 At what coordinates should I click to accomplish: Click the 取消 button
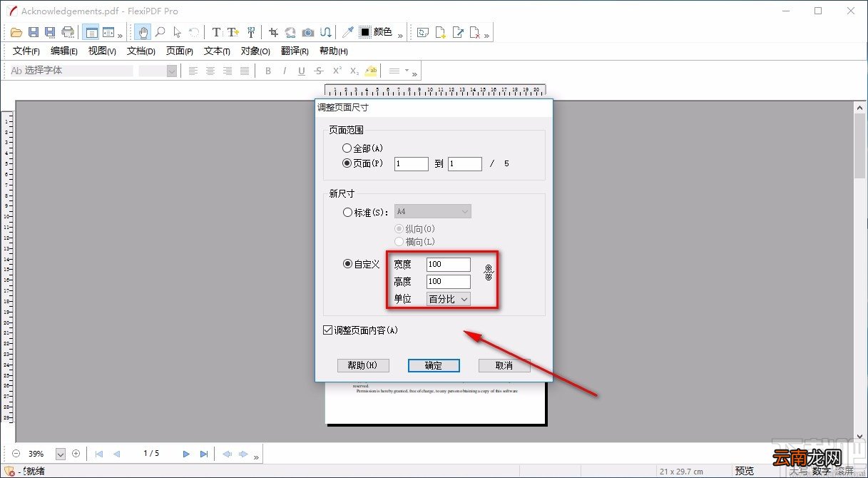click(504, 365)
